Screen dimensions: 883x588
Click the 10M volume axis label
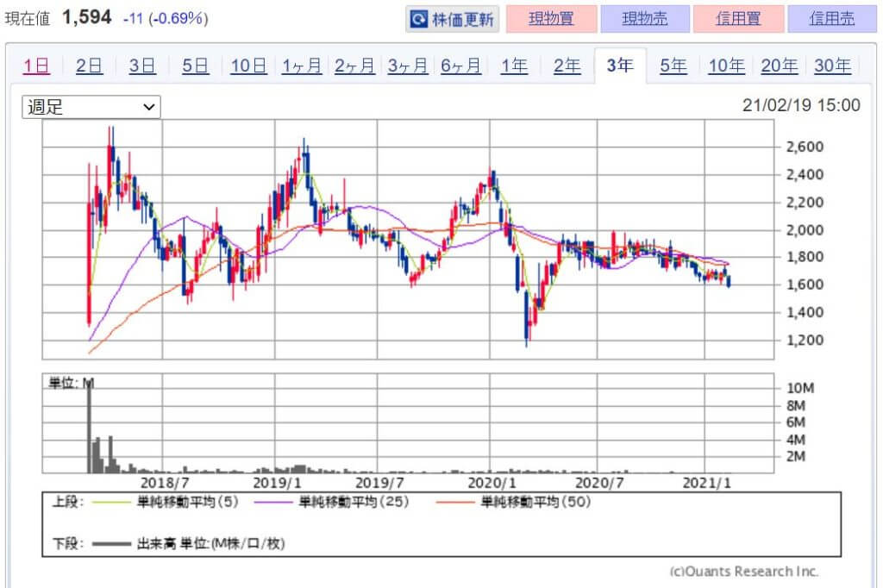point(799,388)
